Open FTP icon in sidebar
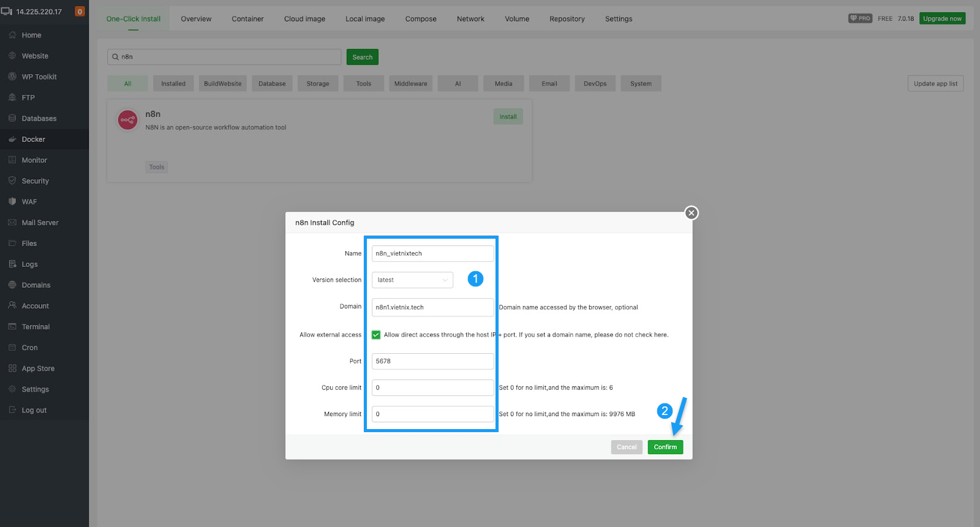The height and width of the screenshot is (527, 980). tap(12, 97)
